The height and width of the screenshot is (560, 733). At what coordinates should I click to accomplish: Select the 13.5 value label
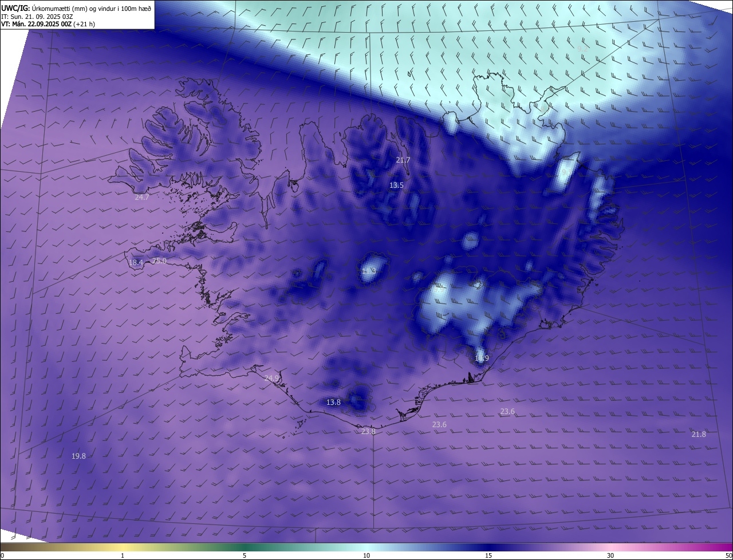click(x=396, y=185)
